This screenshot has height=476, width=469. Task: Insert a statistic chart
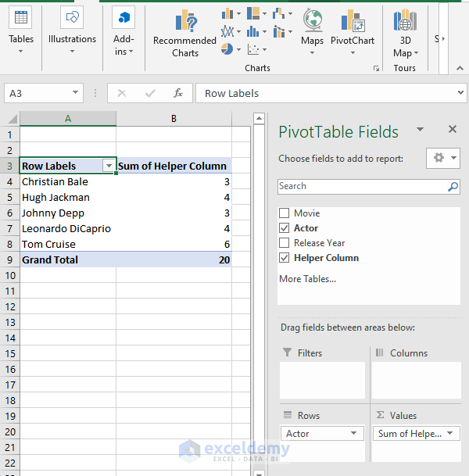pos(253,31)
